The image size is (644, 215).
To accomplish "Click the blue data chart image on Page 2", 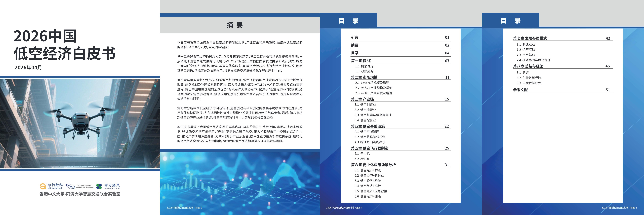I will pyautogui.click(x=240, y=184).
